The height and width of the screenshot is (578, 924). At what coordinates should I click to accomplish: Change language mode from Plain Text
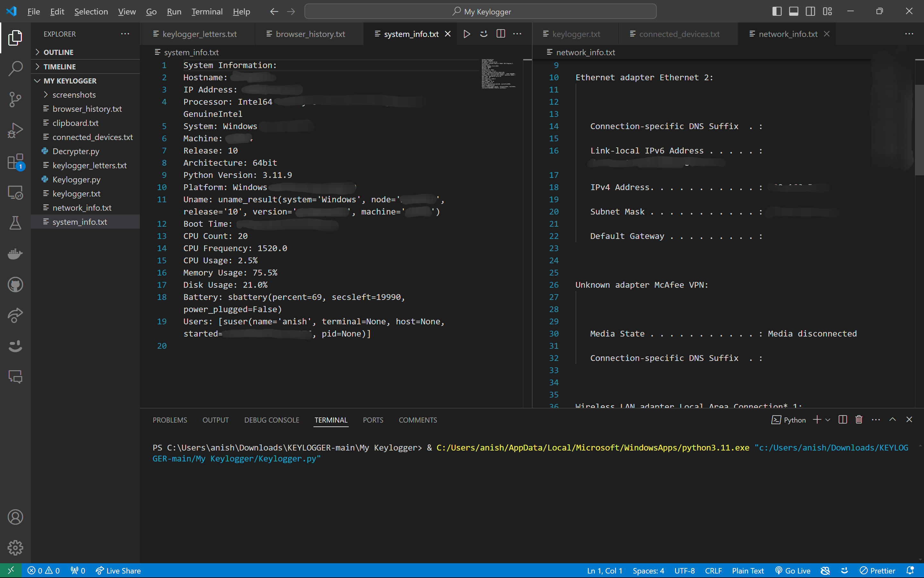(748, 571)
